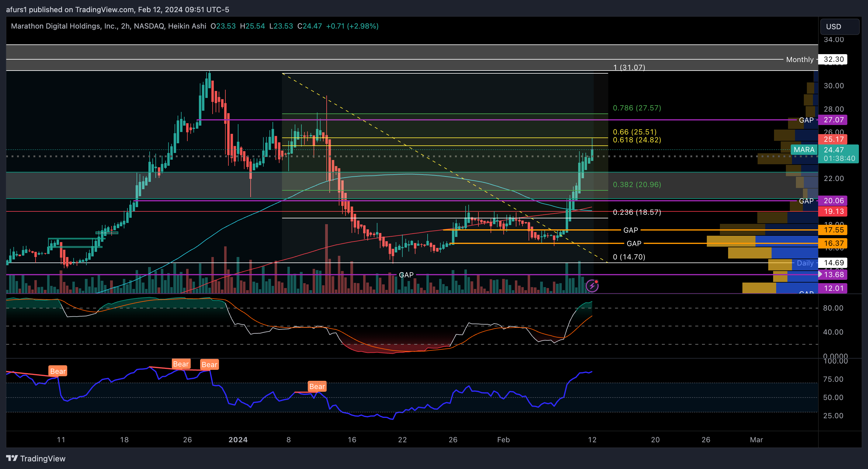Click the GAP label on the 16.37 line

point(634,244)
